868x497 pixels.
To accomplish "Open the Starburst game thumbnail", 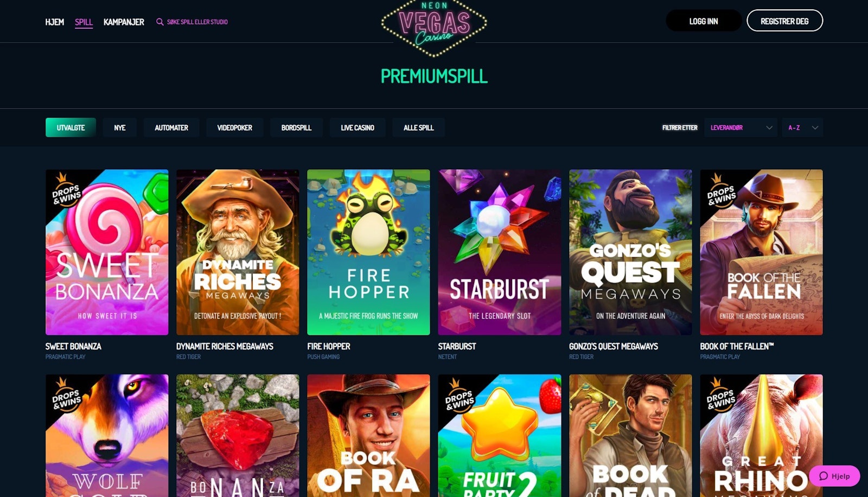I will click(500, 252).
